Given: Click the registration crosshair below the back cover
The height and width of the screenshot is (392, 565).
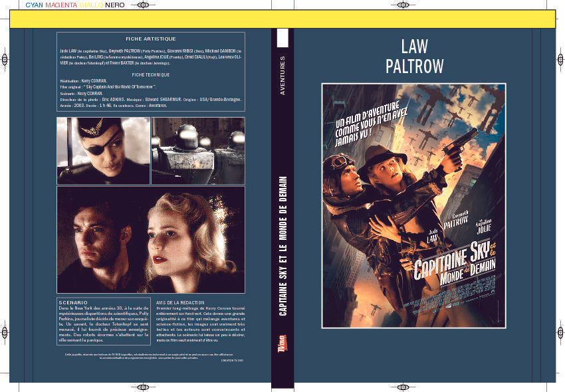Looking at the screenshot, I should [143, 387].
